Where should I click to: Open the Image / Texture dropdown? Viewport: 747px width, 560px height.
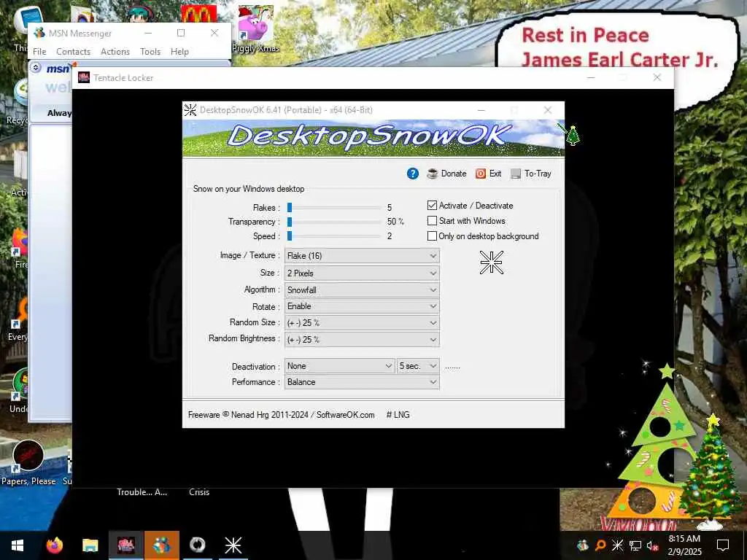362,256
